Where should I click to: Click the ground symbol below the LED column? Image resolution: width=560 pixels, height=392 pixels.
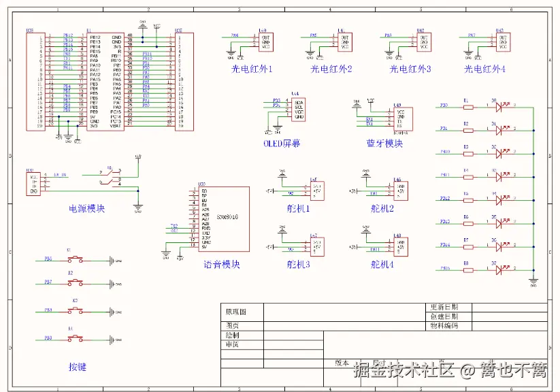tap(533, 282)
